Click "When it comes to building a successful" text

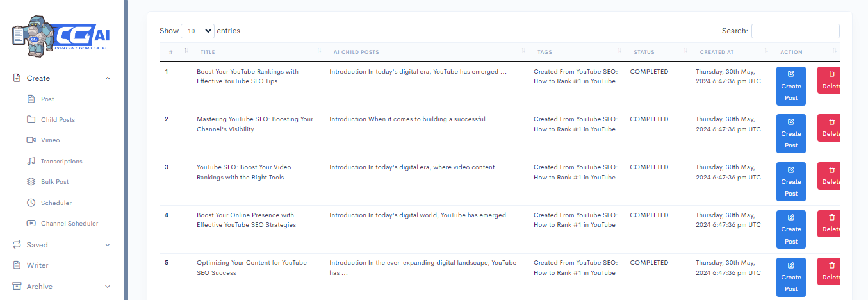click(x=426, y=119)
